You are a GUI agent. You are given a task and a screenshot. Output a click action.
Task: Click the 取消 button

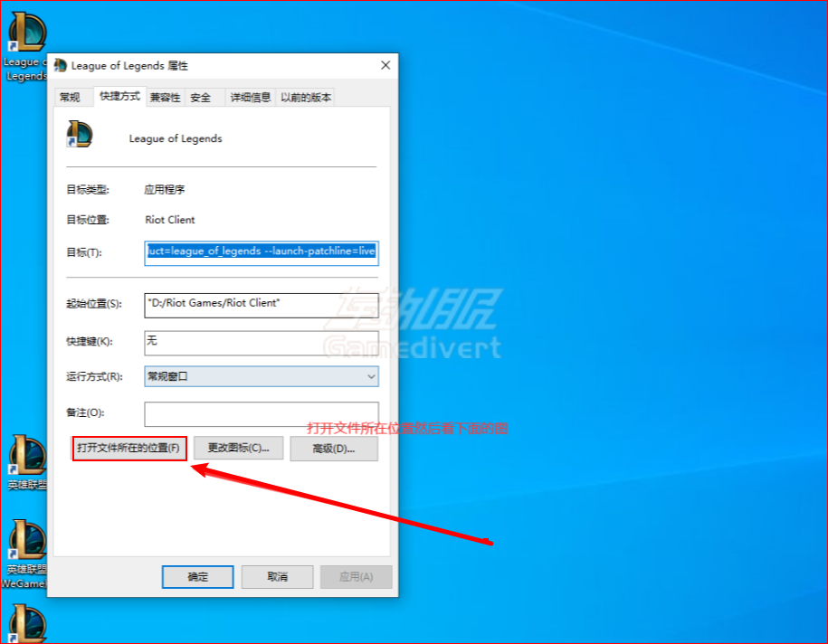click(277, 577)
